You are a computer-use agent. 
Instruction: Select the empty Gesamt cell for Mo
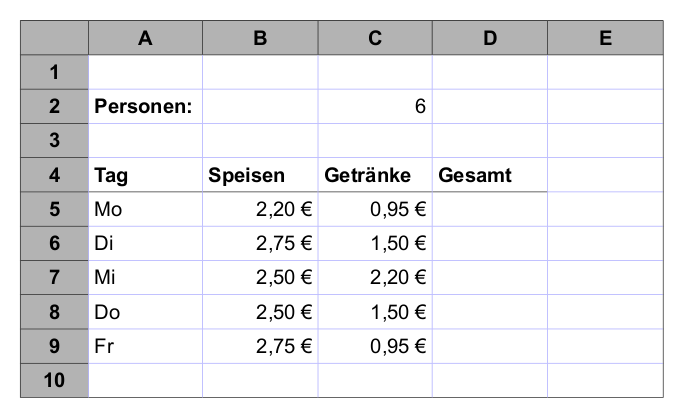(x=489, y=209)
